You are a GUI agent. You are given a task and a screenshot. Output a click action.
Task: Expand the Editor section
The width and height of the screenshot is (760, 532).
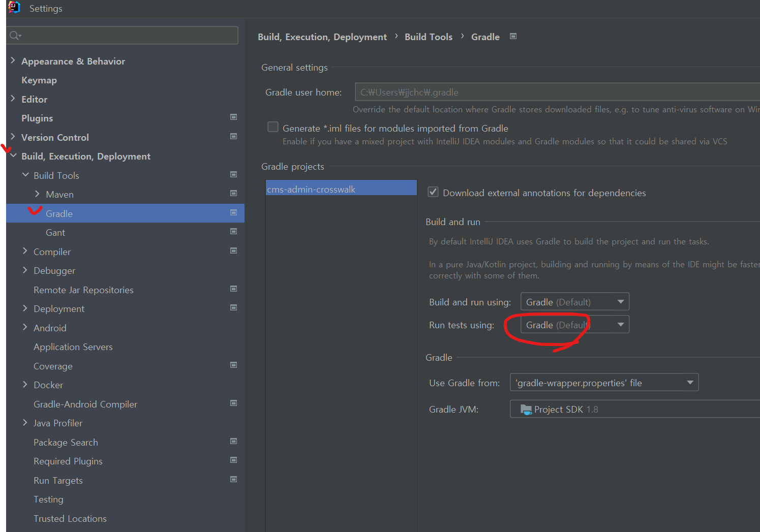pos(13,99)
